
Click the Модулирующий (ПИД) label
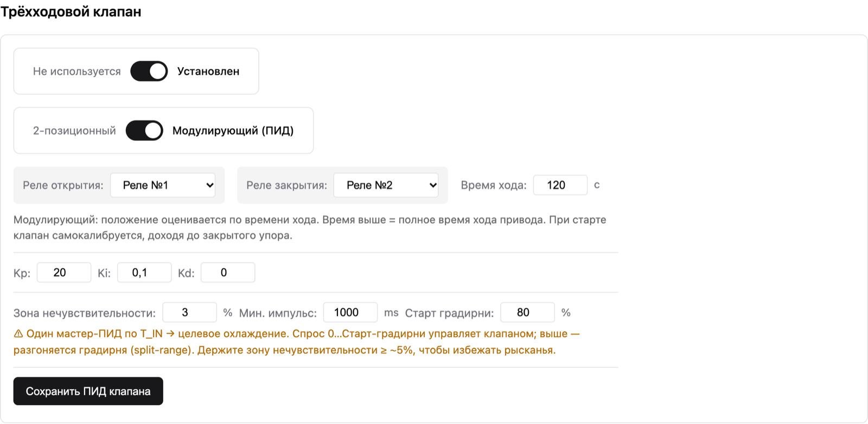pyautogui.click(x=233, y=131)
